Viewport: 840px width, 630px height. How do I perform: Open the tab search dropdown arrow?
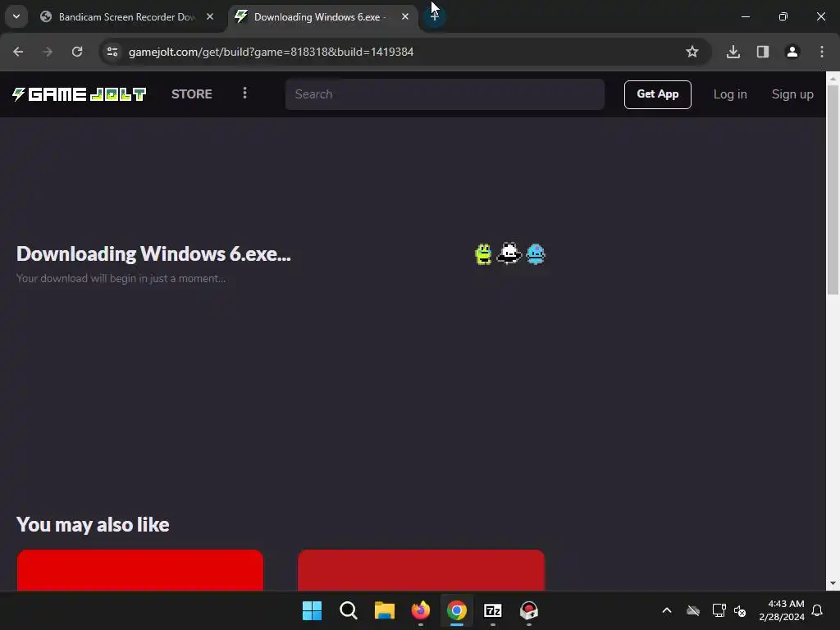(x=16, y=16)
